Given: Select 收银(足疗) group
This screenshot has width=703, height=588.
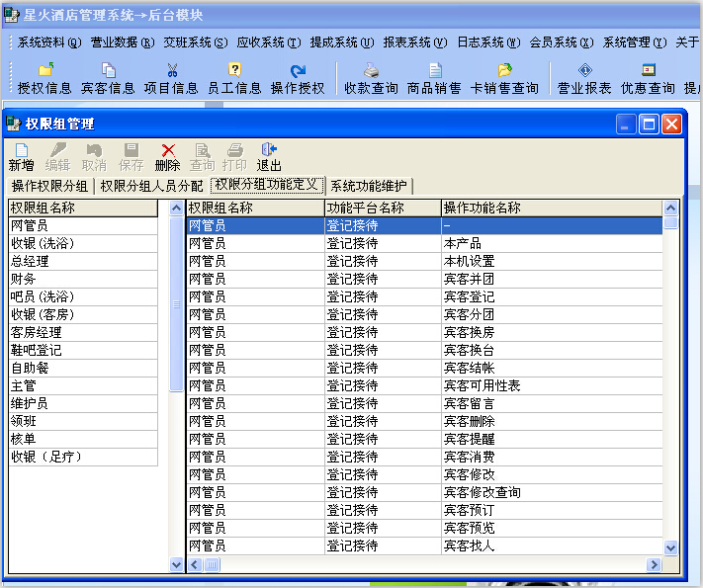Looking at the screenshot, I should [83, 457].
